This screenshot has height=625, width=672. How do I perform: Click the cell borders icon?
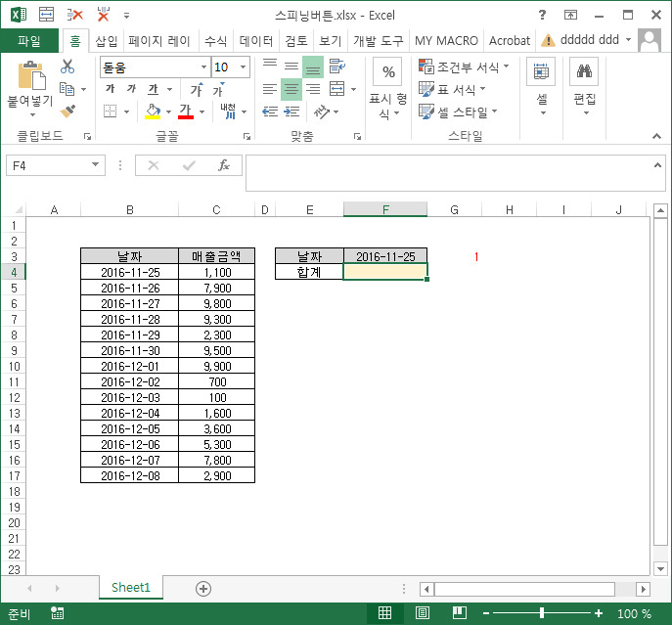111,112
